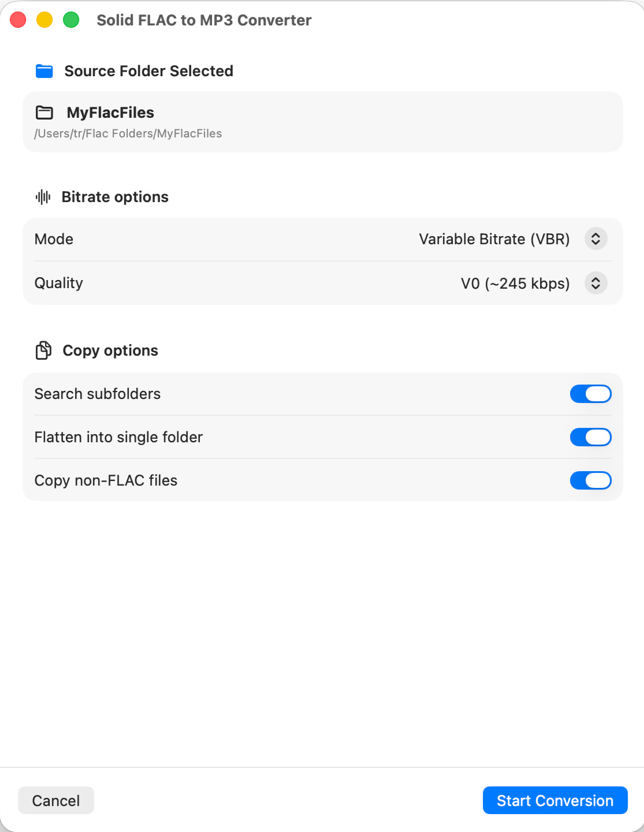Select the MyFlacFiles folder row
The image size is (644, 832).
pyautogui.click(x=323, y=122)
